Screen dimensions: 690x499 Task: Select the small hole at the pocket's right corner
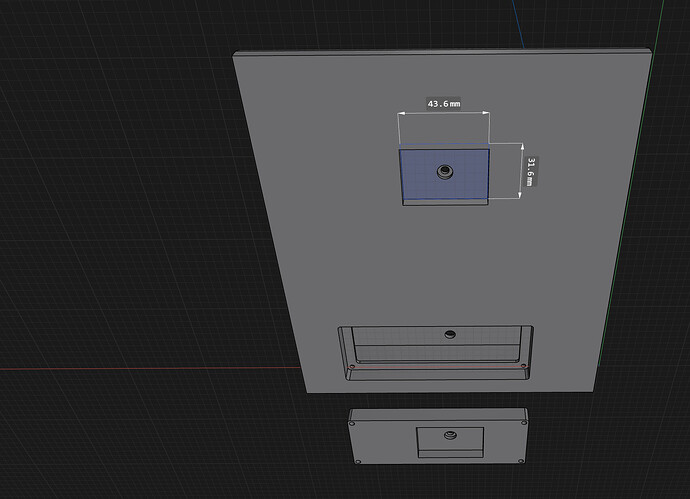pos(523,365)
